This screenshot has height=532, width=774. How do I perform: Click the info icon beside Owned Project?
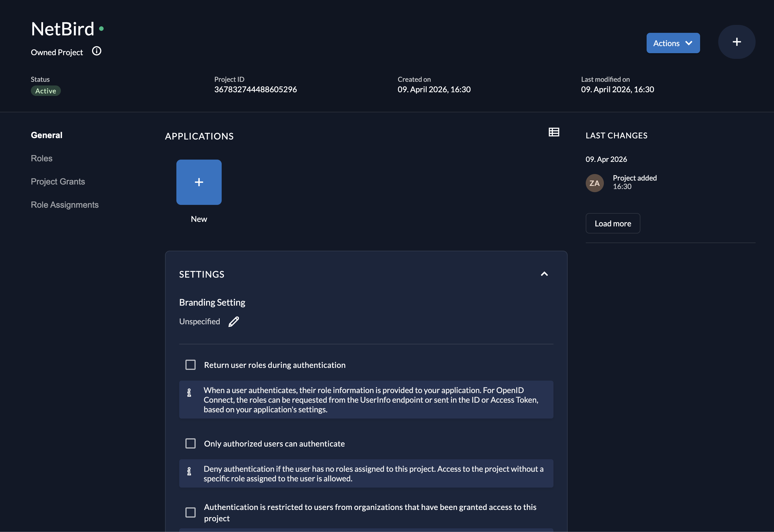[x=96, y=51]
